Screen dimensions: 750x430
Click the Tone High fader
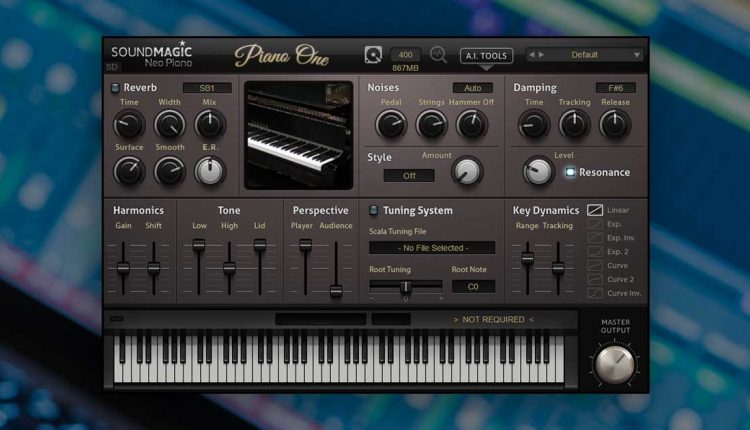(x=229, y=268)
